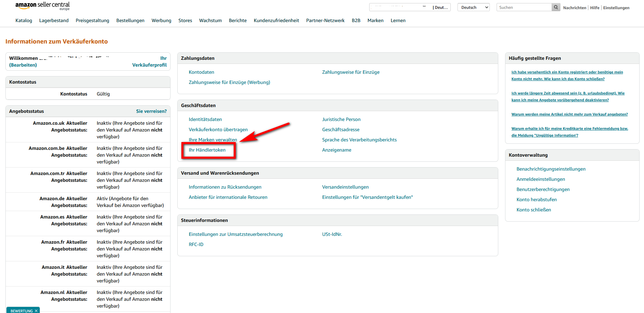
Task: Open the B2B menu
Action: coord(356,20)
